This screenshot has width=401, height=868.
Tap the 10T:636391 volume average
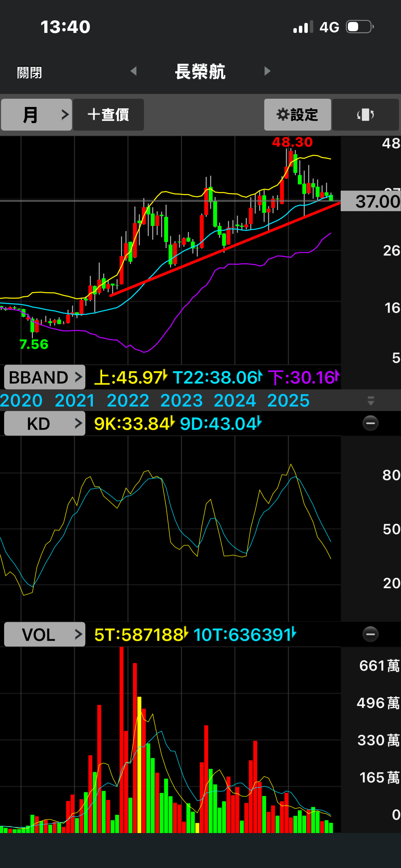(x=245, y=635)
